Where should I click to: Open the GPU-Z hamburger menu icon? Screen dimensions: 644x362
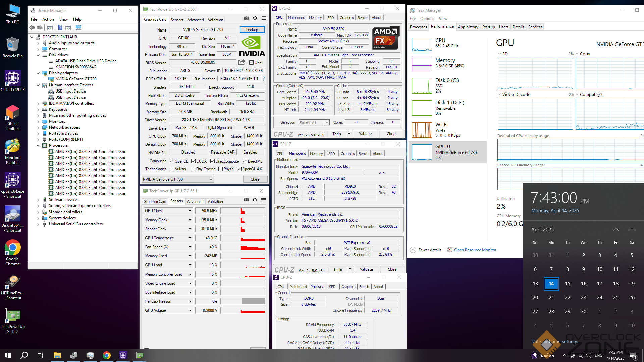pos(264,18)
